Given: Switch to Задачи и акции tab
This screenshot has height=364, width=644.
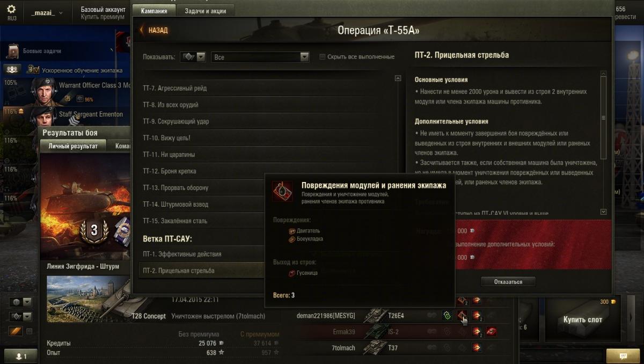Looking at the screenshot, I should pyautogui.click(x=205, y=11).
